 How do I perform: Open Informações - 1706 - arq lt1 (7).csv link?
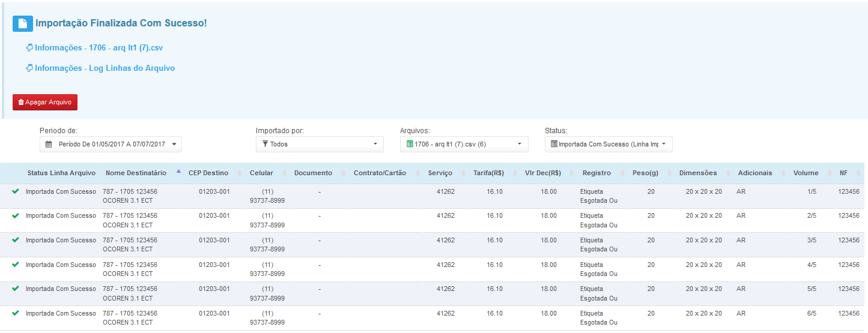point(99,47)
